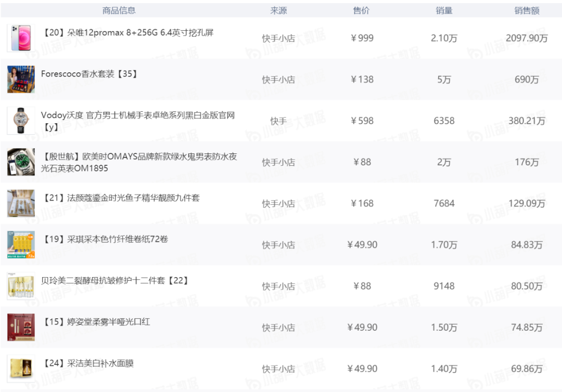
Task: Open the Forescoco香水套装 product link
Action: pyautogui.click(x=90, y=74)
